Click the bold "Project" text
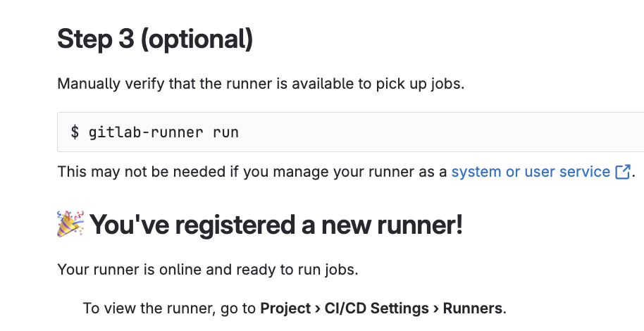644x331 pixels. point(285,308)
